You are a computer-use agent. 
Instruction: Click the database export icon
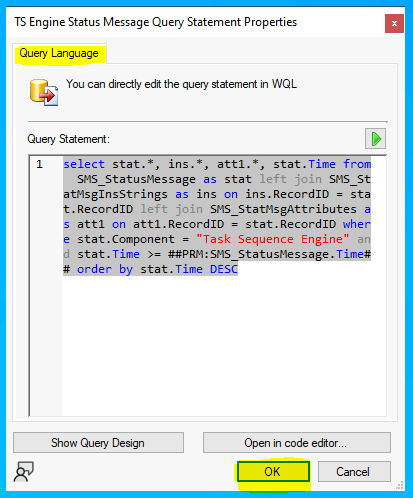[44, 92]
